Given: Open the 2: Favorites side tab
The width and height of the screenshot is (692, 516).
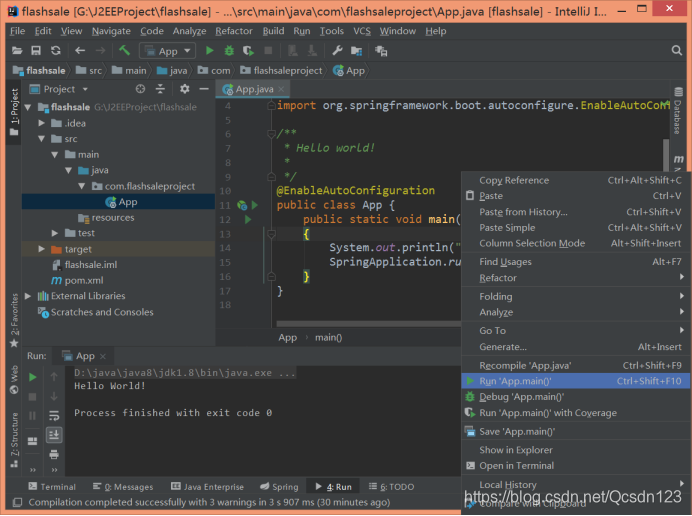Looking at the screenshot, I should point(14,320).
